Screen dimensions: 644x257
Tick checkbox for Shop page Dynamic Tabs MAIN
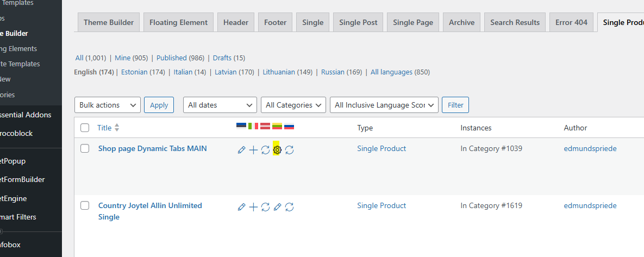tap(85, 148)
